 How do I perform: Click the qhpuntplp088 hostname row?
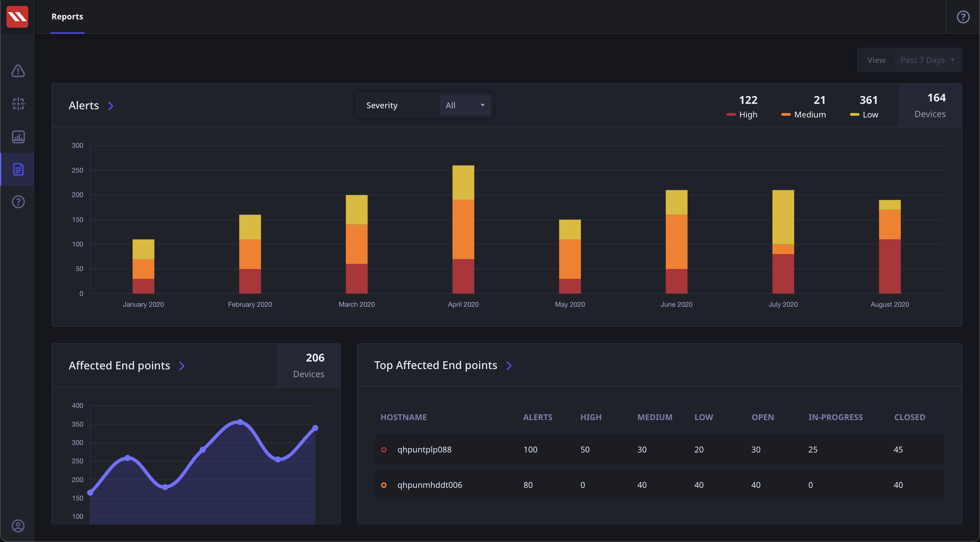(x=424, y=449)
